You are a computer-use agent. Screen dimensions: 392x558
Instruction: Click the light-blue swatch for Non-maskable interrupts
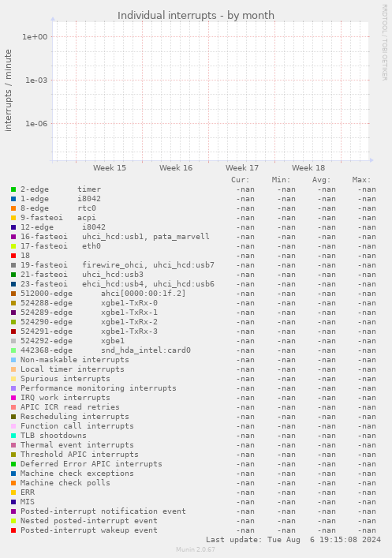13,360
